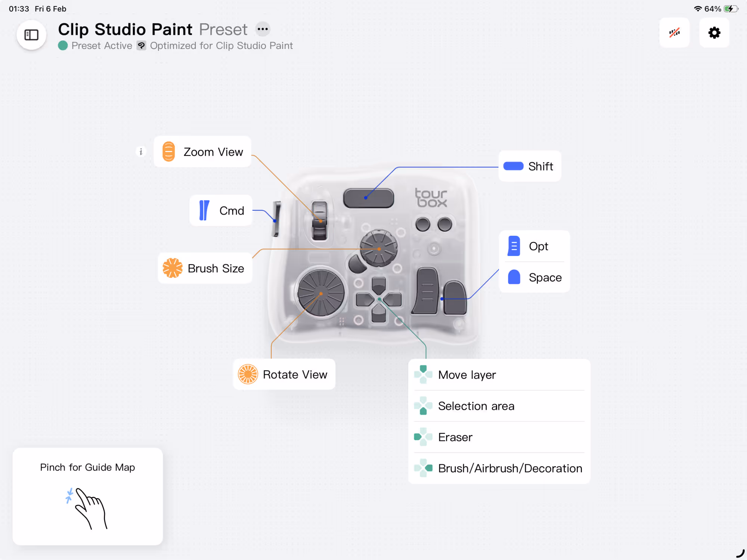Select the Rotate View knob icon
Screen dimensions: 747x560
click(248, 374)
